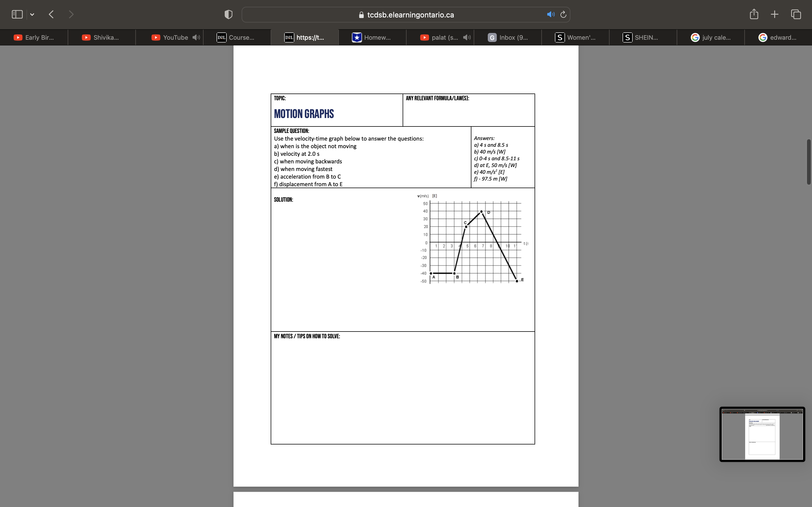The image size is (812, 507).
Task: Switch to the Homew... tab
Action: (x=372, y=37)
